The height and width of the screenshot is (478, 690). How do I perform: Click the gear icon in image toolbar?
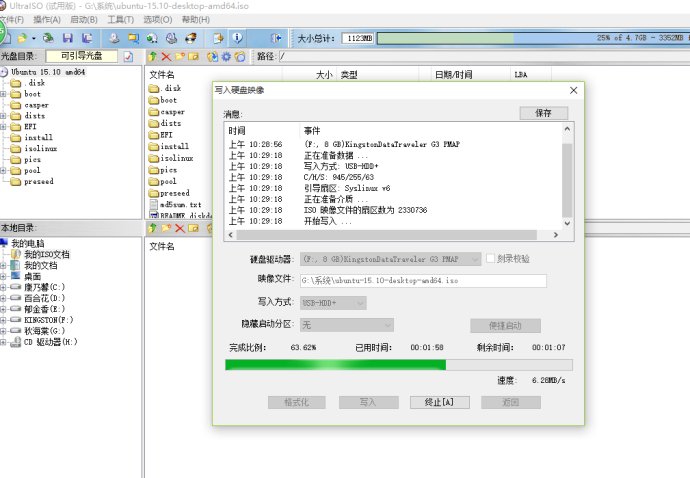[x=226, y=56]
